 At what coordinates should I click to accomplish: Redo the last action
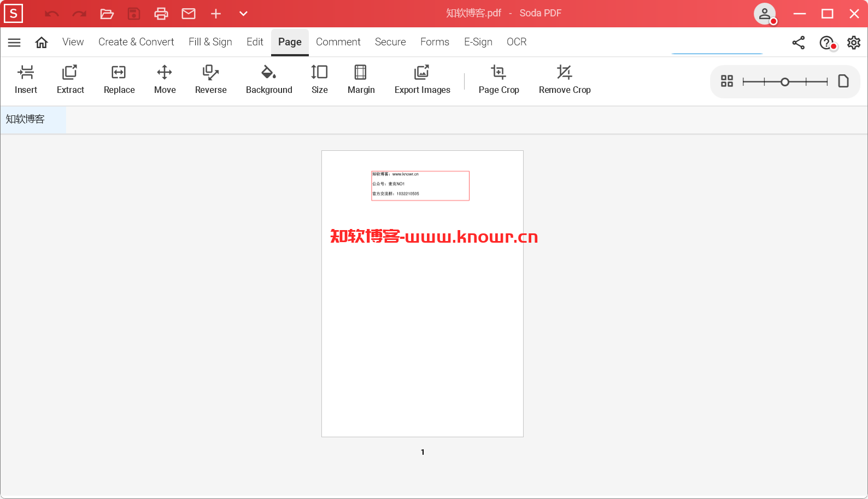pos(79,14)
